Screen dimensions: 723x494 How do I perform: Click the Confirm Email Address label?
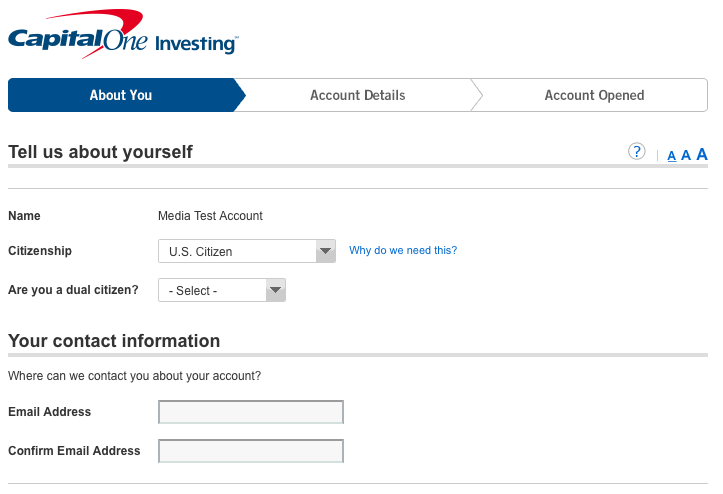point(74,451)
